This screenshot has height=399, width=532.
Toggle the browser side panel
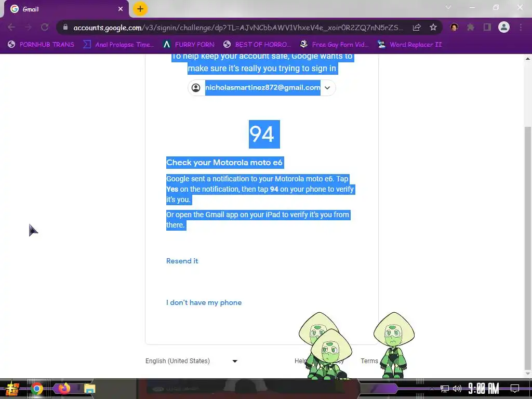coord(487,27)
